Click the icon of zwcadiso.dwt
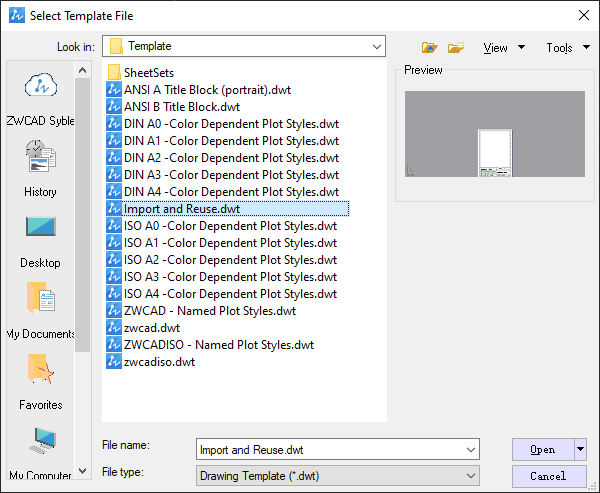Screen dimensions: 600x493 point(114,362)
